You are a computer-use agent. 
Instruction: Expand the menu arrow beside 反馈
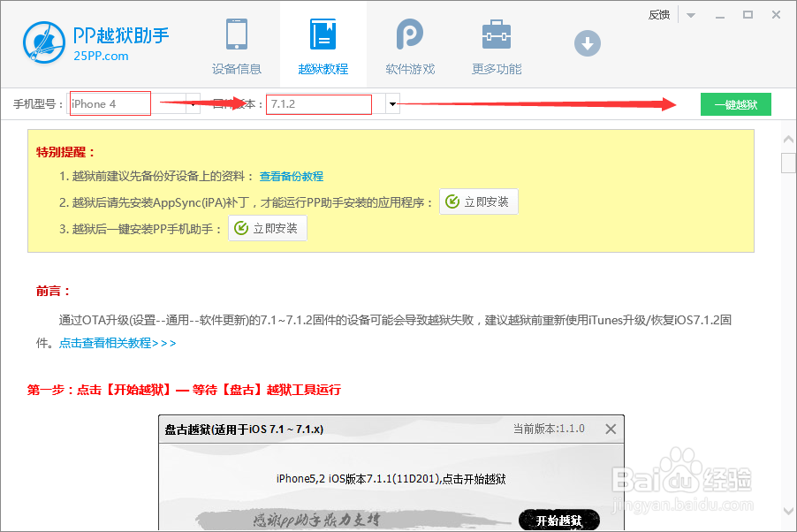click(x=690, y=15)
